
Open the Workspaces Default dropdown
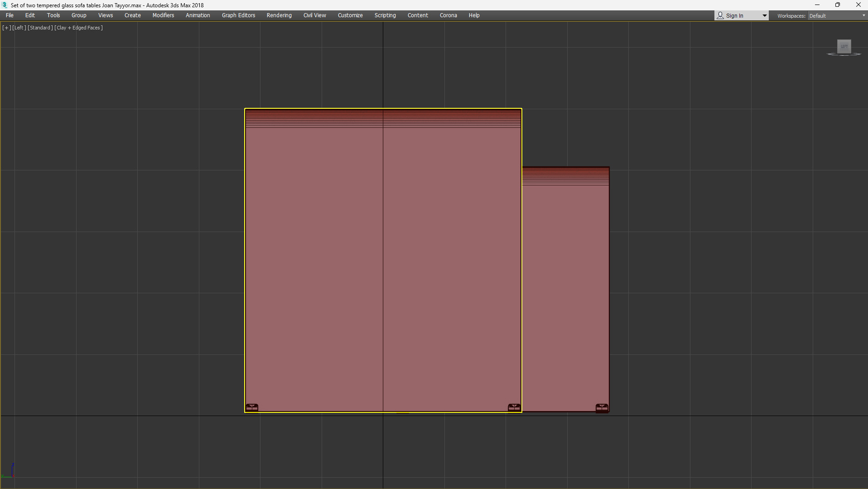(838, 16)
